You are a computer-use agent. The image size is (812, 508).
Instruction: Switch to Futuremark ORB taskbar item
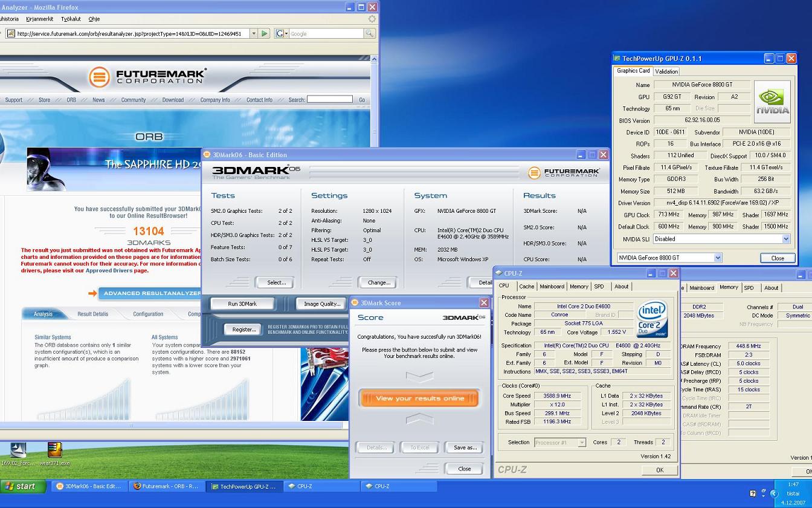tap(166, 486)
